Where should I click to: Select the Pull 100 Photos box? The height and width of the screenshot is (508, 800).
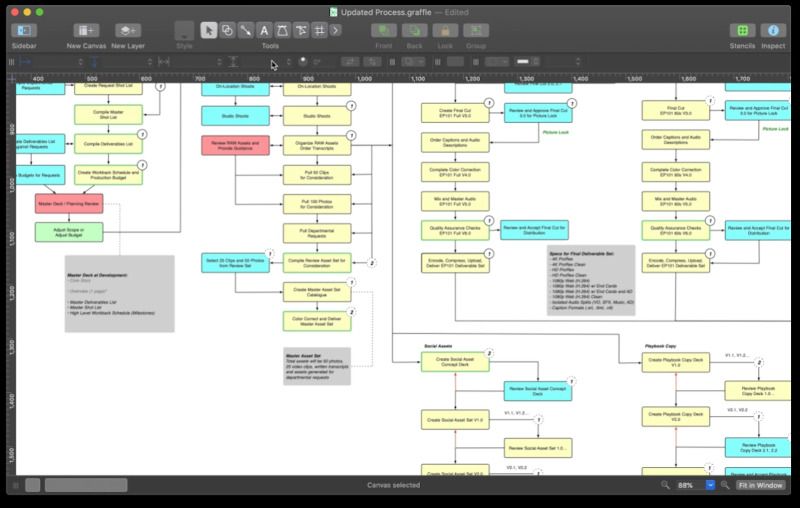point(317,204)
